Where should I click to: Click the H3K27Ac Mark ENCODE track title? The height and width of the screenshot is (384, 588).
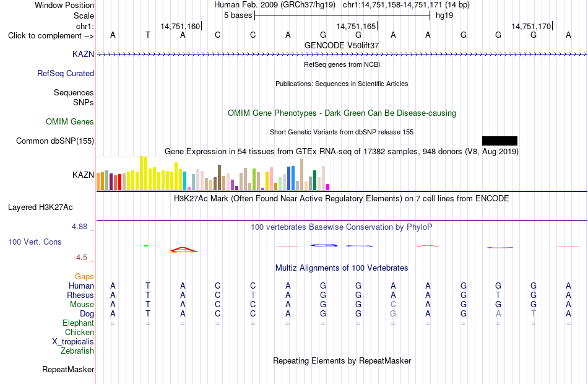pyautogui.click(x=342, y=198)
